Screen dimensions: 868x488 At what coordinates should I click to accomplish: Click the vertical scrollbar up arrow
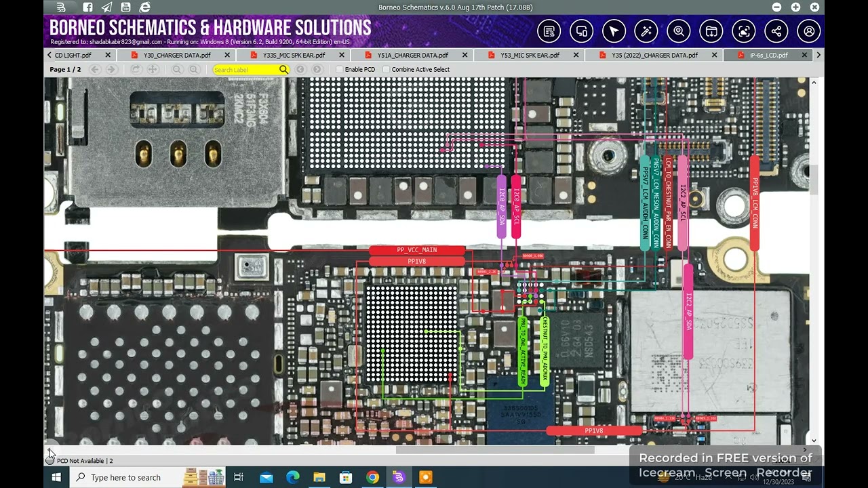point(814,83)
